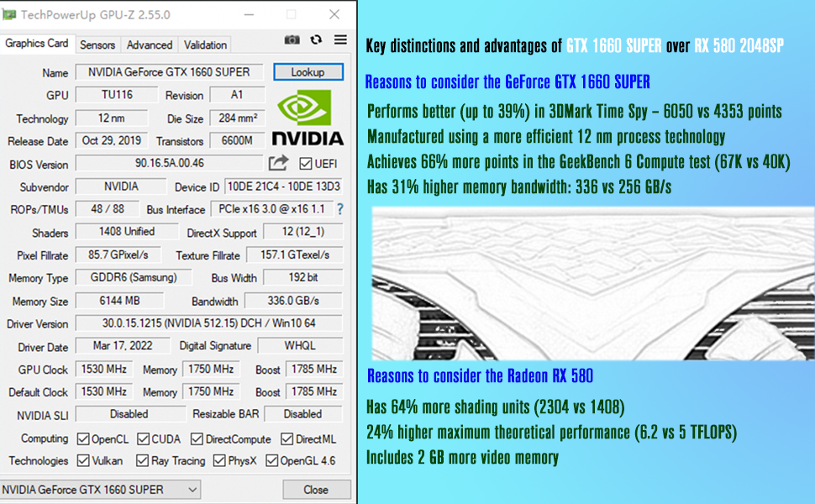
Task: Click the Digital Signature value WHQL
Action: pos(300,346)
